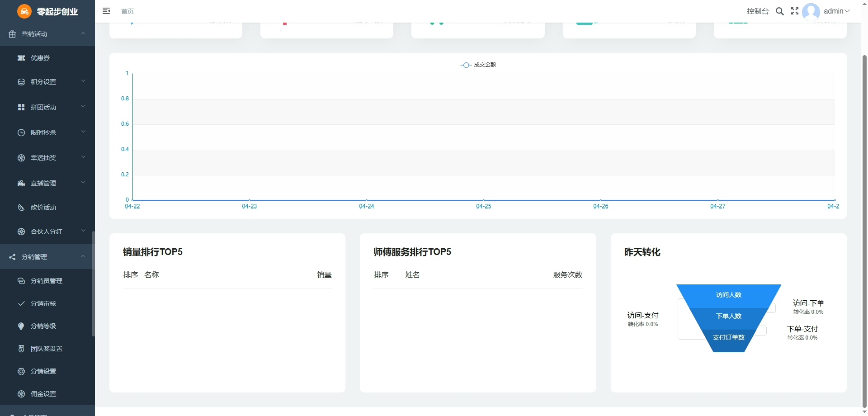Image resolution: width=868 pixels, height=416 pixels.
Task: Go to 控制台 console link
Action: click(758, 11)
